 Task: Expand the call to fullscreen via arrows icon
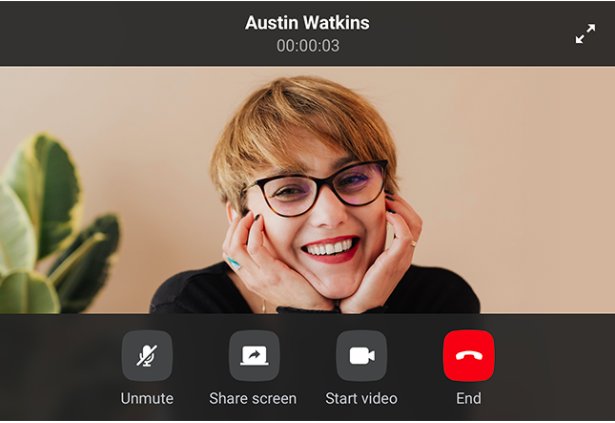tap(585, 34)
